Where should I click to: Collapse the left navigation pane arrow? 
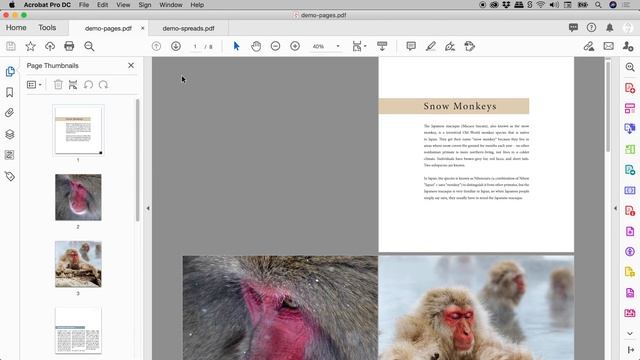point(148,208)
